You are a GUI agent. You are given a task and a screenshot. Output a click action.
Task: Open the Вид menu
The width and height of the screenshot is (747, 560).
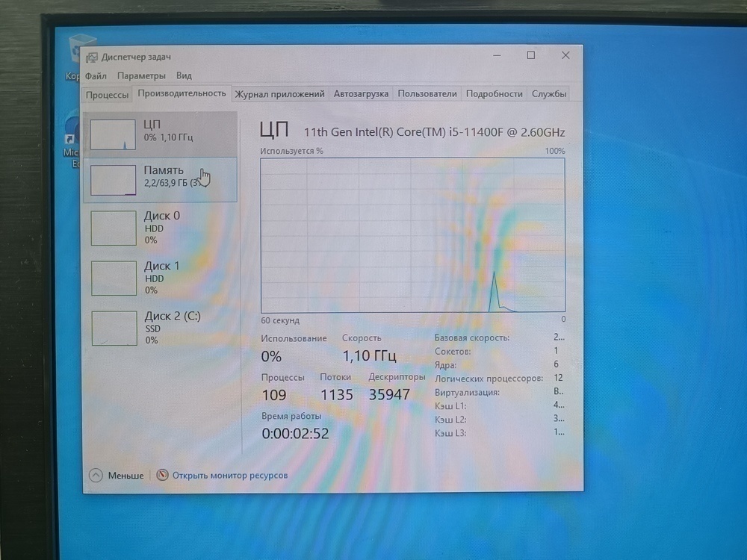pyautogui.click(x=183, y=75)
